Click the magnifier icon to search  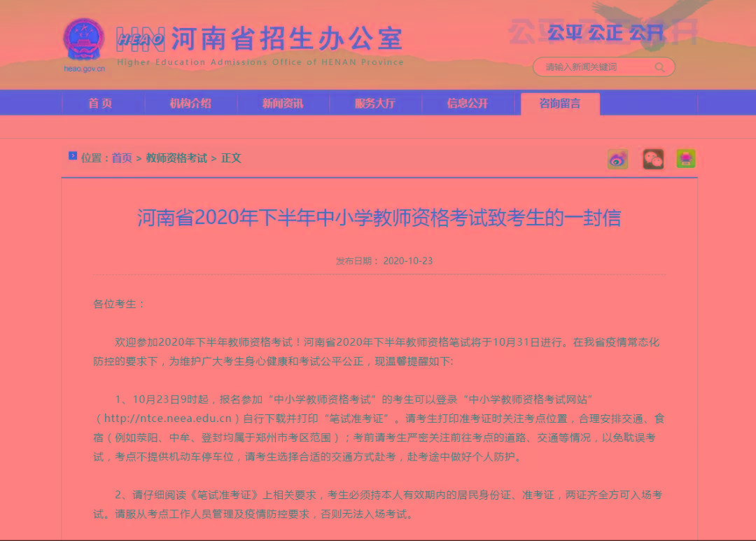coord(659,67)
